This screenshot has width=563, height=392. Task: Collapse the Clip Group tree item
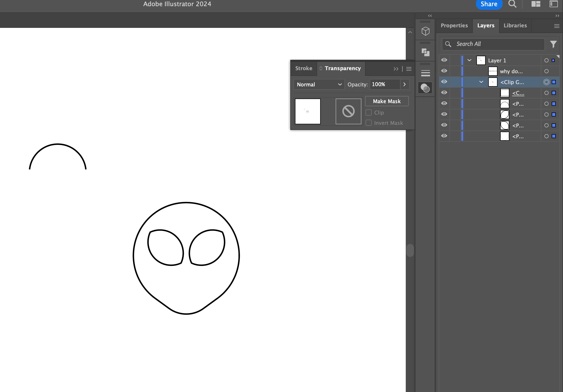pos(481,82)
